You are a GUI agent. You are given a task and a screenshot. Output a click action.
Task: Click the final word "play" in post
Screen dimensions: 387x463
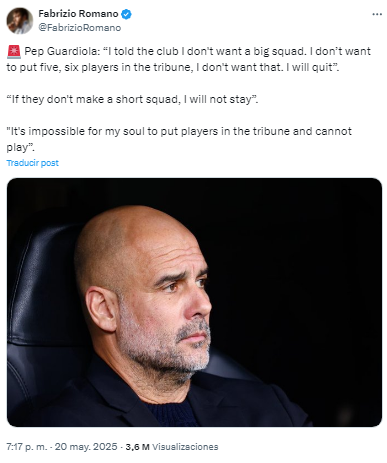[17, 147]
